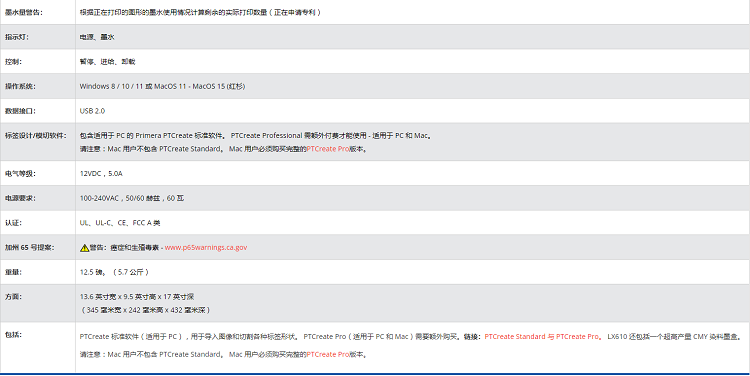Select the 标签设计/模切软件 row label
750x376 pixels.
coord(36,135)
